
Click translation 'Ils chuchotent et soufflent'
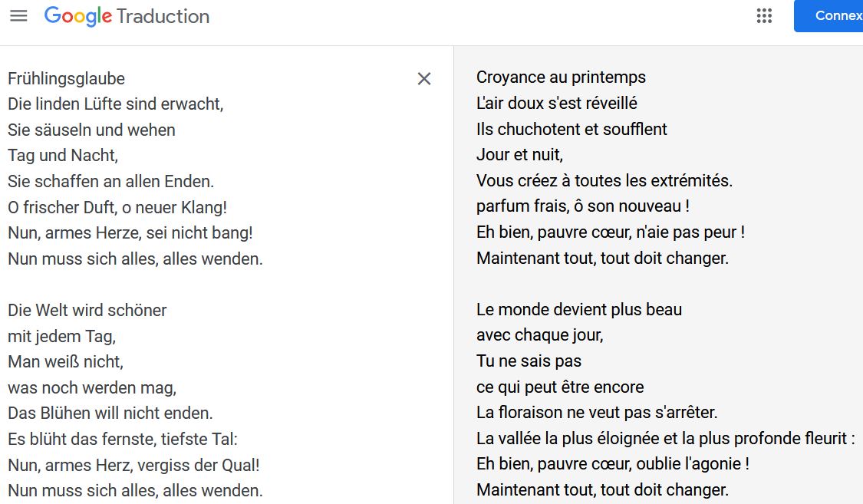(x=571, y=130)
